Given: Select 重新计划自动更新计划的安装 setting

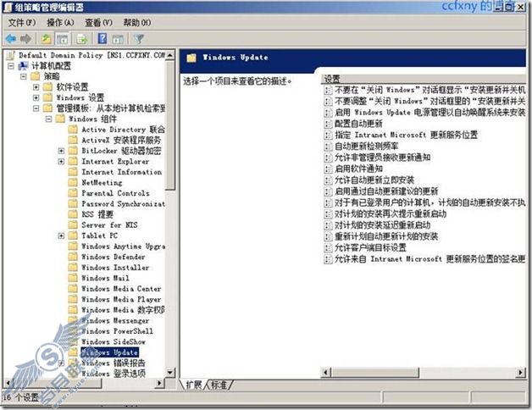Looking at the screenshot, I should [x=386, y=236].
